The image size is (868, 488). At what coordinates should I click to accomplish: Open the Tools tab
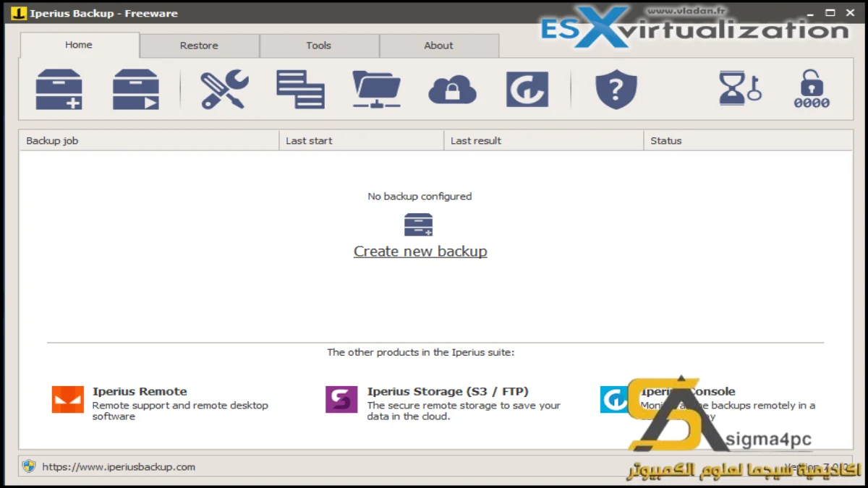(318, 46)
